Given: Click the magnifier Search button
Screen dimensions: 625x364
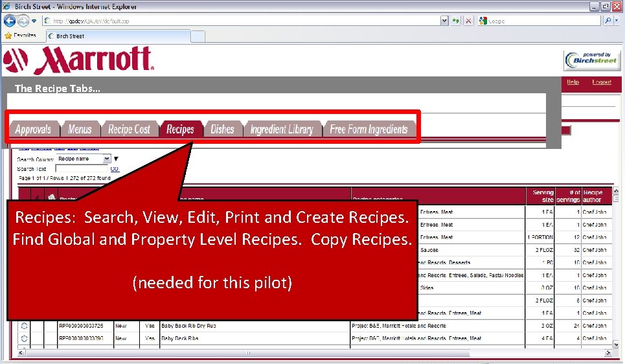Looking at the screenshot, I should pyautogui.click(x=608, y=20).
